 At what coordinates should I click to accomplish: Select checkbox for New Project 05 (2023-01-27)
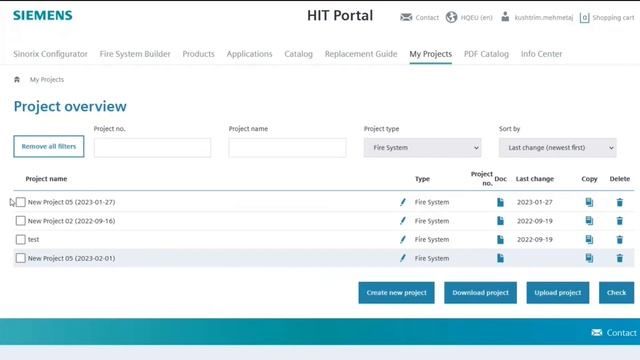tap(20, 202)
